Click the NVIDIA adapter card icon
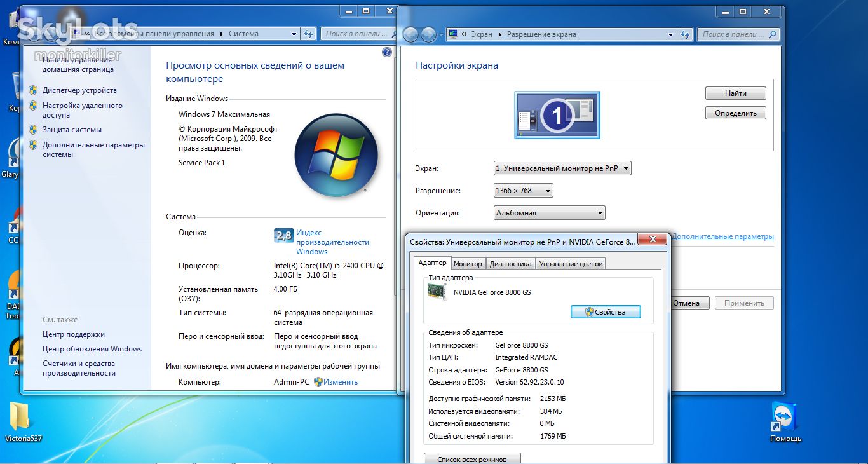The width and height of the screenshot is (868, 464). point(437,292)
